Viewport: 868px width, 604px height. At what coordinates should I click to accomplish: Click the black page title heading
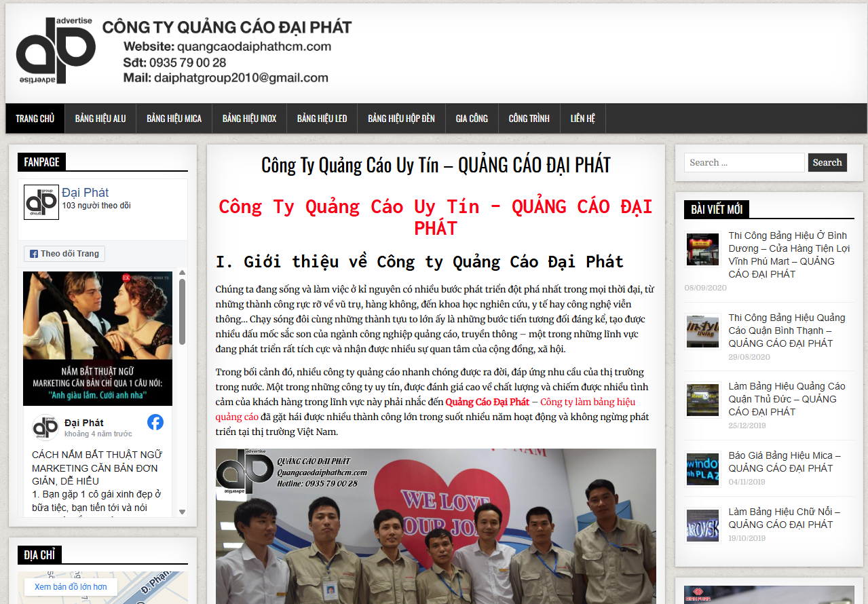point(436,164)
